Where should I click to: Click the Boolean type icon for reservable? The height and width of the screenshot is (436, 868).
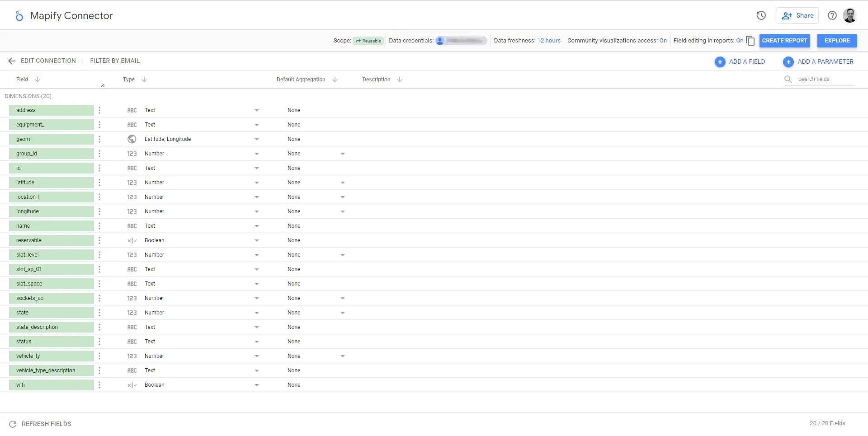[132, 240]
